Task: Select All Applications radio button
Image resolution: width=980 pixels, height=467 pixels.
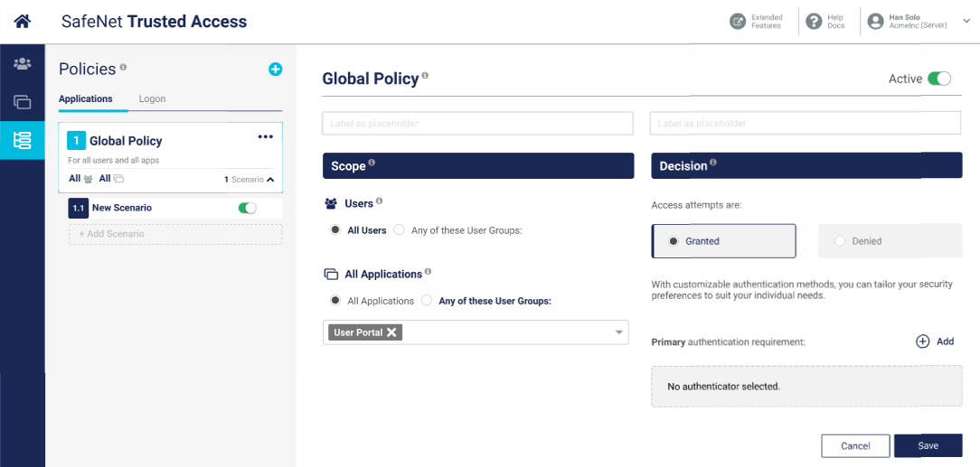Action: (335, 300)
